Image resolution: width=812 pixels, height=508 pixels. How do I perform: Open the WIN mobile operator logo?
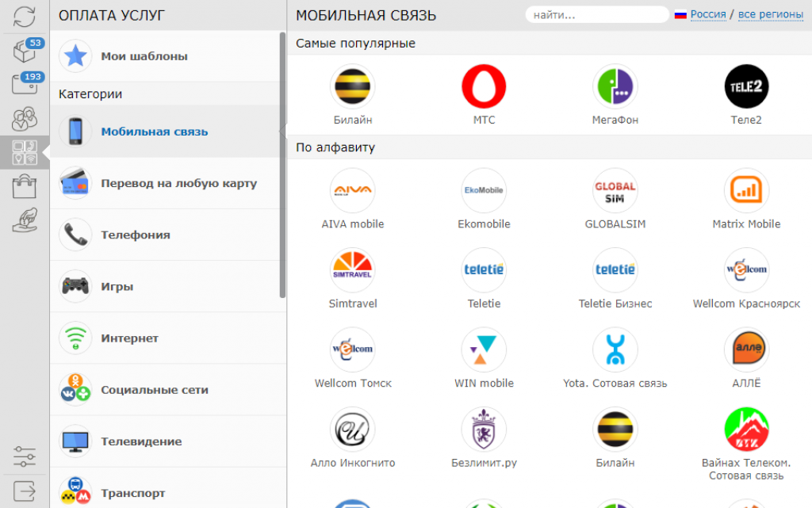[485, 349]
